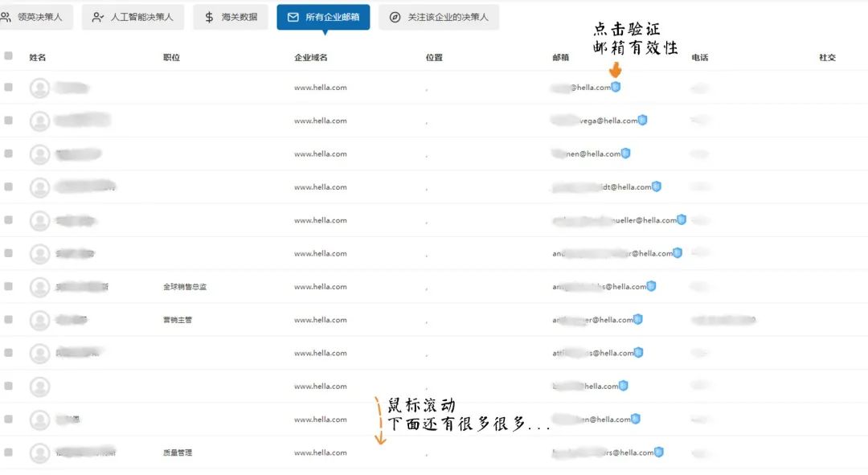
Task: Verify email validity for the 全球销售总监 row
Action: click(651, 286)
